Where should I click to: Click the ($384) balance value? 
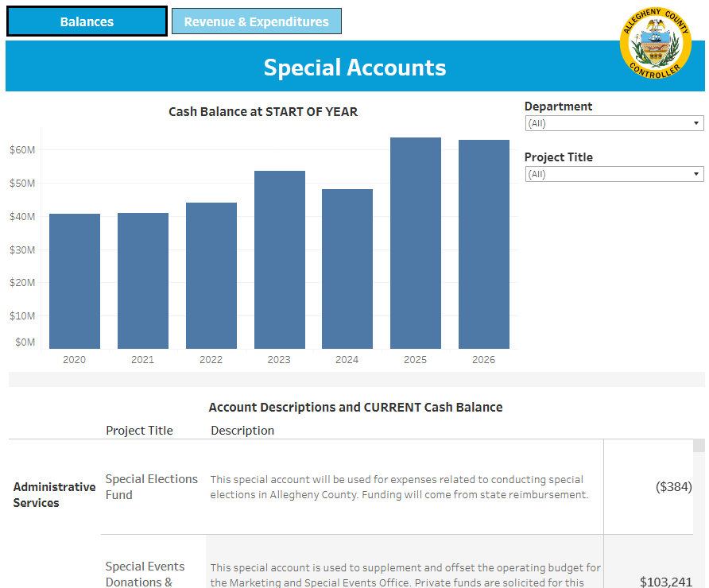[673, 487]
